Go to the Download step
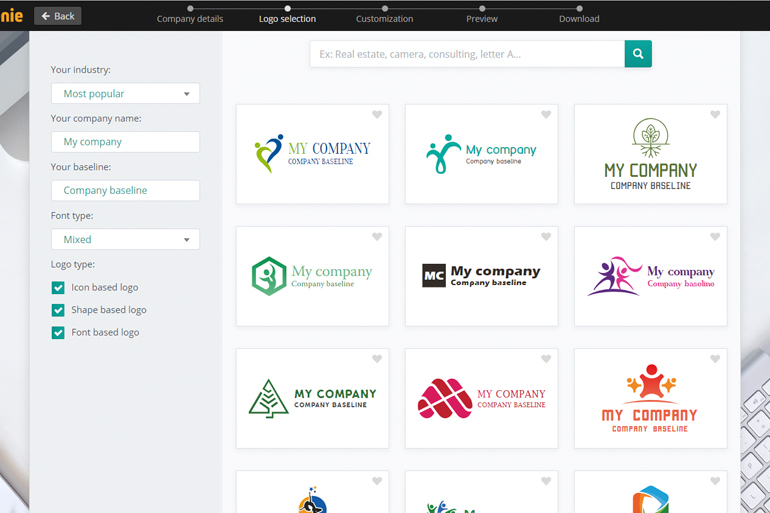The height and width of the screenshot is (513, 770). (579, 15)
